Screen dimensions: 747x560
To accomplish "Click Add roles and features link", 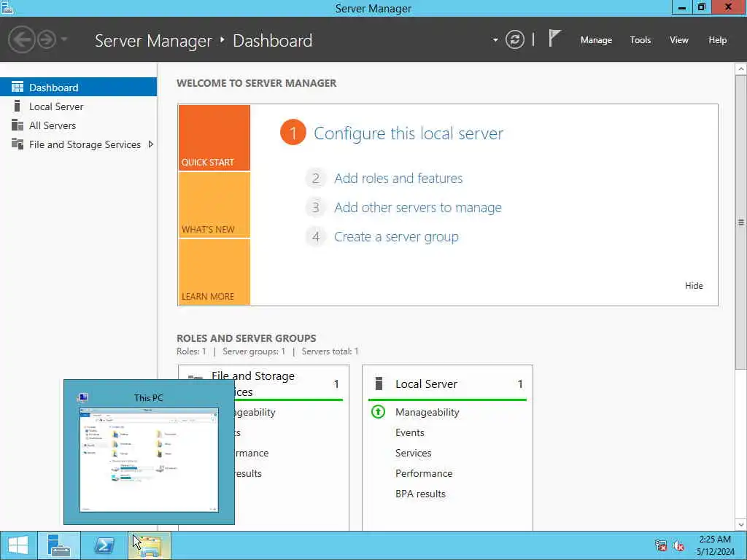I will coord(398,178).
